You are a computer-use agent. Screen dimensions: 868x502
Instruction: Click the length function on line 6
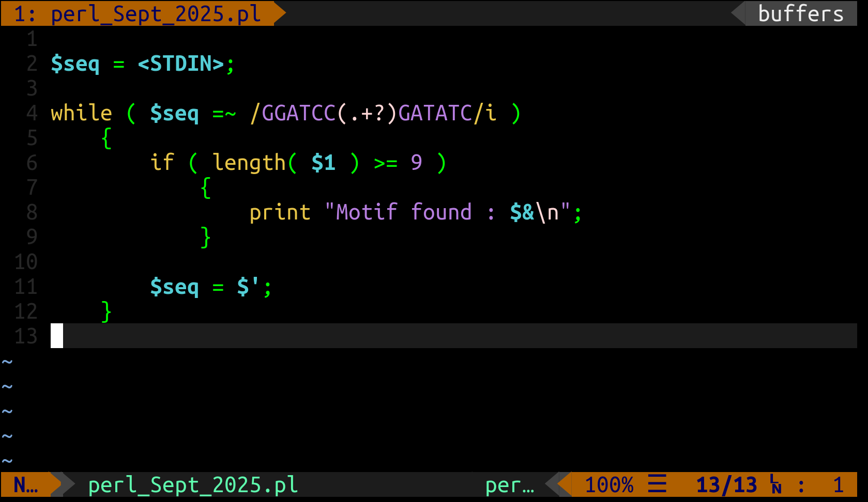pos(249,163)
